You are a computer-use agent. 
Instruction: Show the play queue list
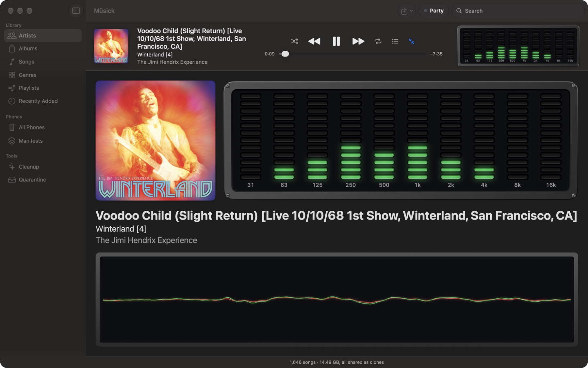[x=395, y=41]
